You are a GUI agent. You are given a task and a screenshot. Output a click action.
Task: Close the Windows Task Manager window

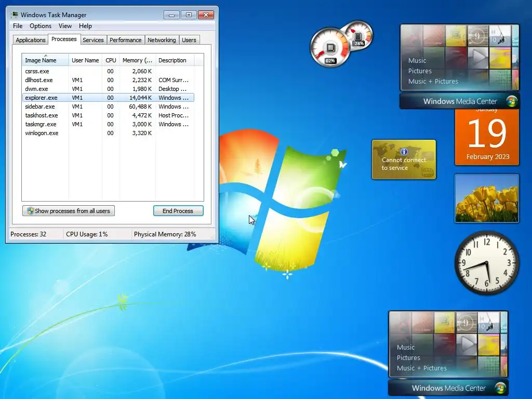click(x=206, y=15)
